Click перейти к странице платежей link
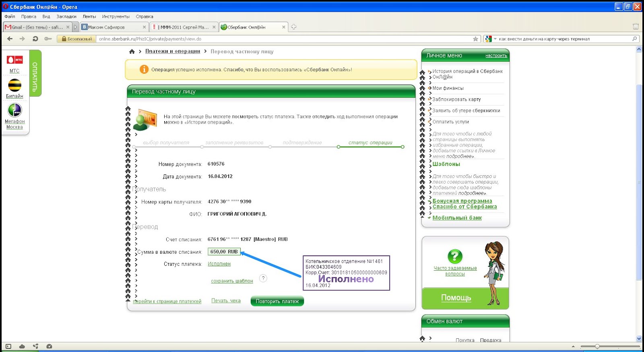The image size is (644, 352). click(167, 301)
